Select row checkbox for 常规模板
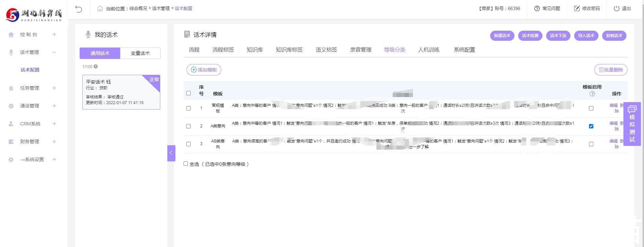 188,109
